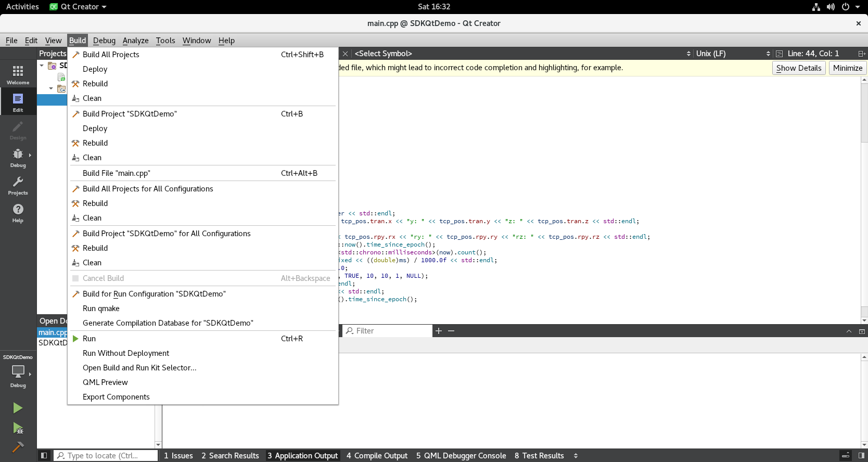The image size is (868, 462).
Task: Click the hammer Build Project button
Action: (18, 447)
